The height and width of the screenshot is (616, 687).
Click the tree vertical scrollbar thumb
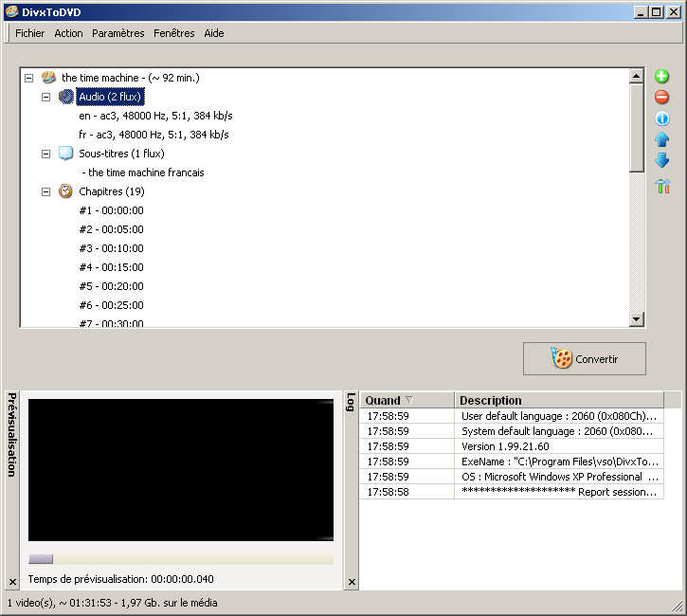point(636,128)
